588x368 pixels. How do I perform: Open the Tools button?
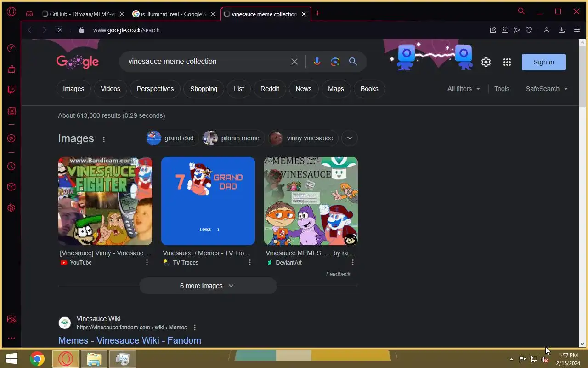pyautogui.click(x=502, y=89)
